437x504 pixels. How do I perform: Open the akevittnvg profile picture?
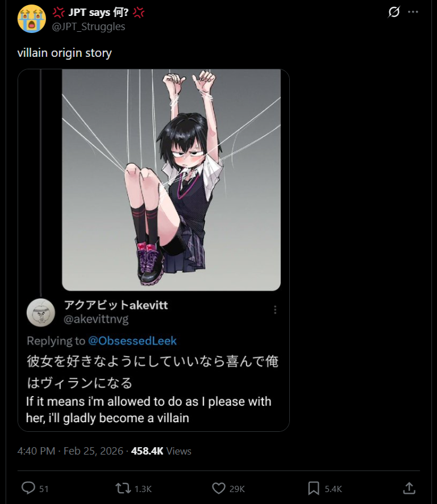(41, 313)
